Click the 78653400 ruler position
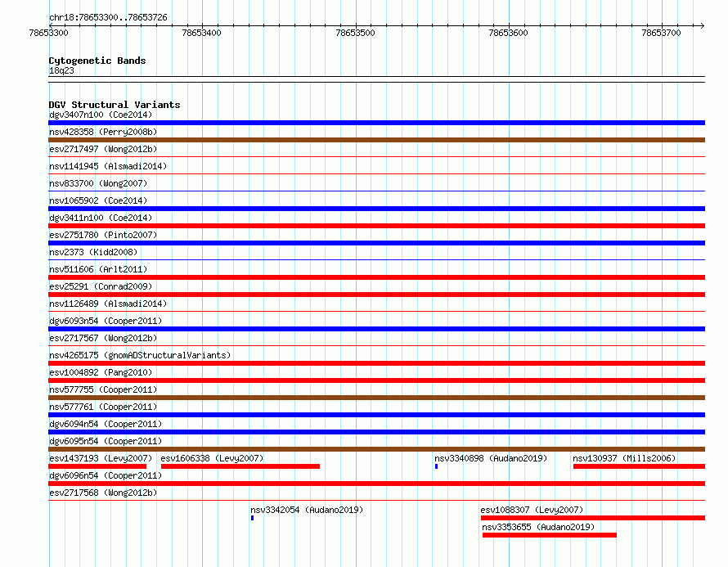This screenshot has height=567, width=728. [201, 33]
